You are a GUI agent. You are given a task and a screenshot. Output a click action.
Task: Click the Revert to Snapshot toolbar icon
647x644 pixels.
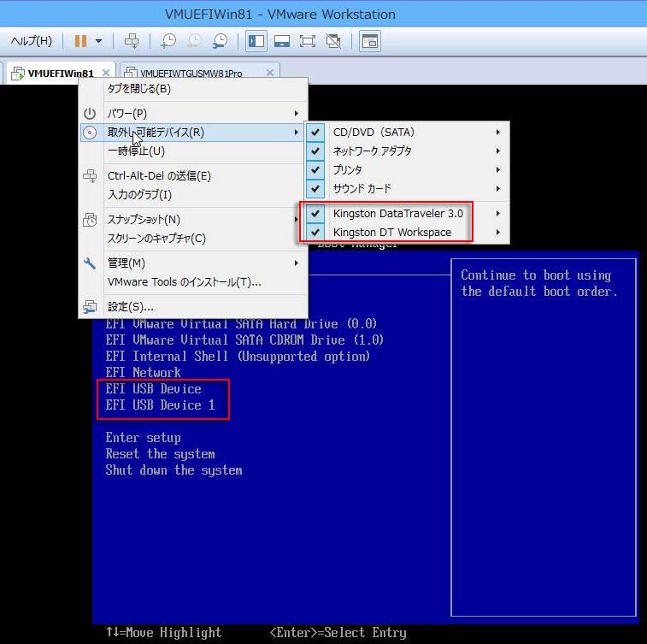(x=194, y=41)
